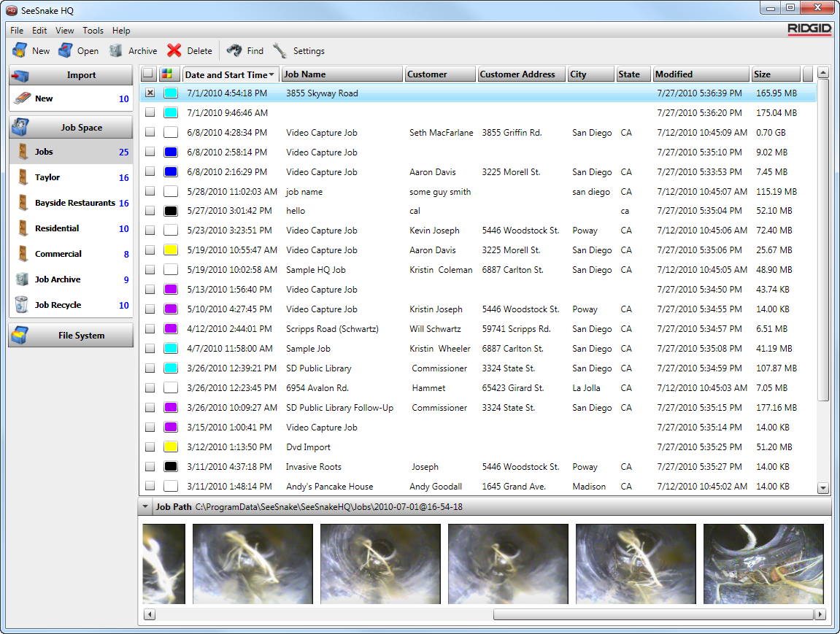The height and width of the screenshot is (634, 840).
Task: Click the thumbnail strip scroll-left arrow
Action: [x=150, y=614]
